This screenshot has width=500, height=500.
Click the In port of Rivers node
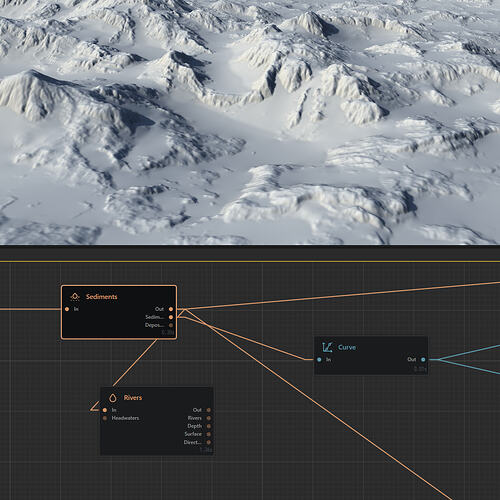click(x=105, y=410)
